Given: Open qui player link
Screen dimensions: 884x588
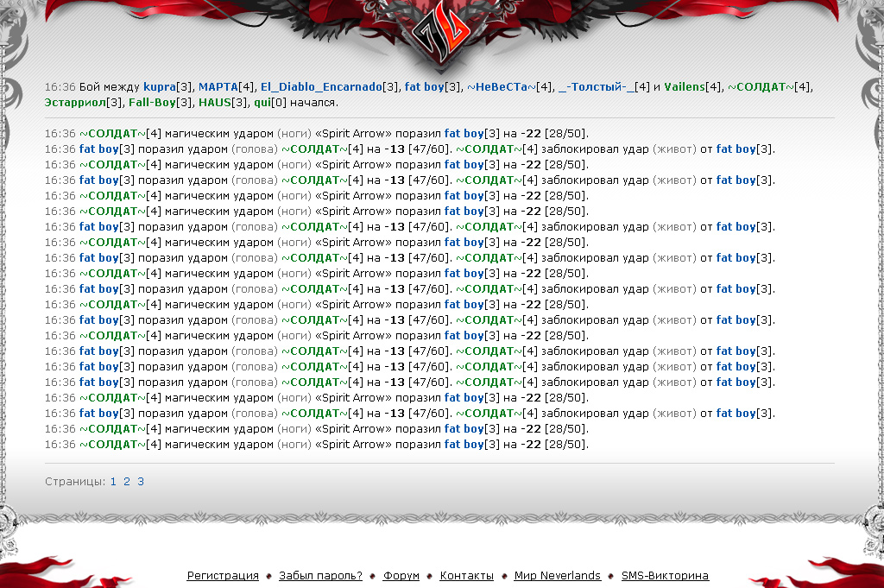Looking at the screenshot, I should pyautogui.click(x=262, y=103).
